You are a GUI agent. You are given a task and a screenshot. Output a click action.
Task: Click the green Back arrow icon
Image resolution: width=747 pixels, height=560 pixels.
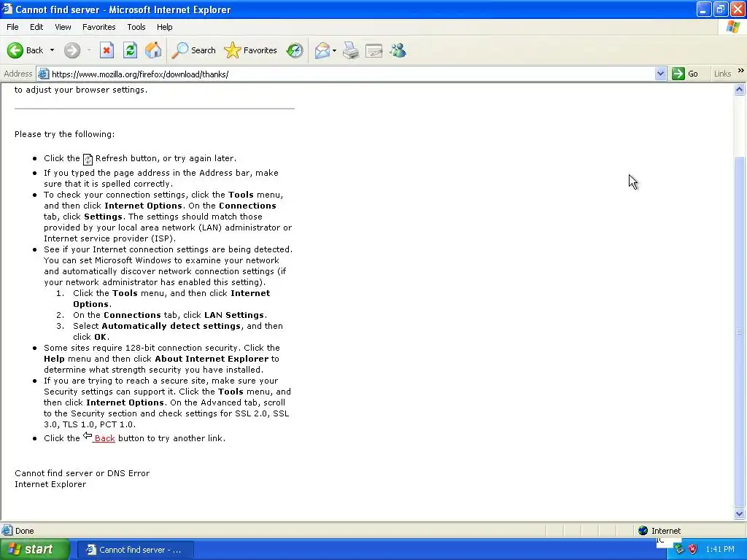(15, 50)
